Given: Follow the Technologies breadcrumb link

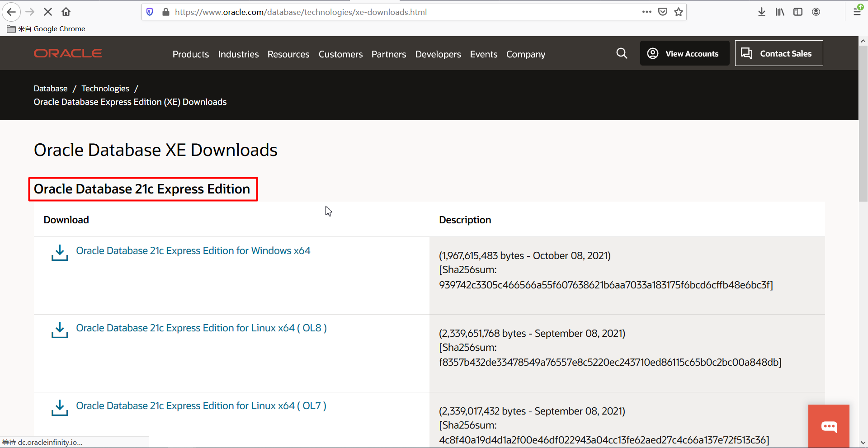Looking at the screenshot, I should (x=105, y=89).
